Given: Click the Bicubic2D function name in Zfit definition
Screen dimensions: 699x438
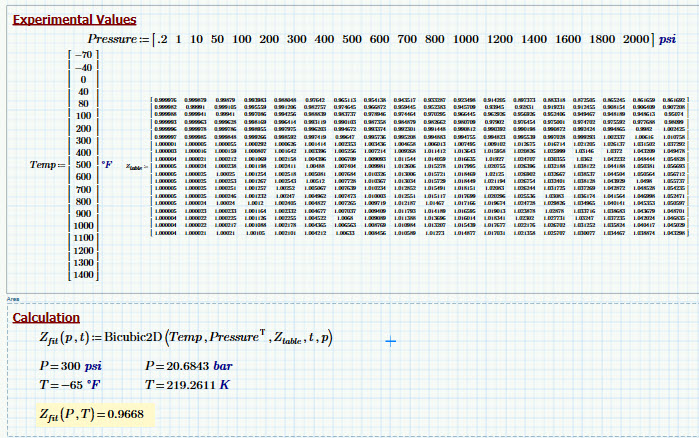Looking at the screenshot, I should (133, 337).
